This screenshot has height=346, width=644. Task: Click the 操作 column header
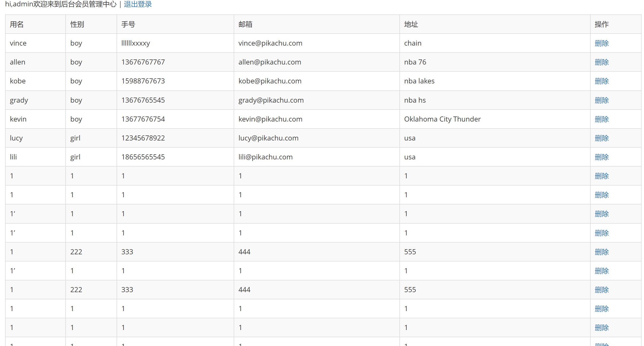[602, 24]
